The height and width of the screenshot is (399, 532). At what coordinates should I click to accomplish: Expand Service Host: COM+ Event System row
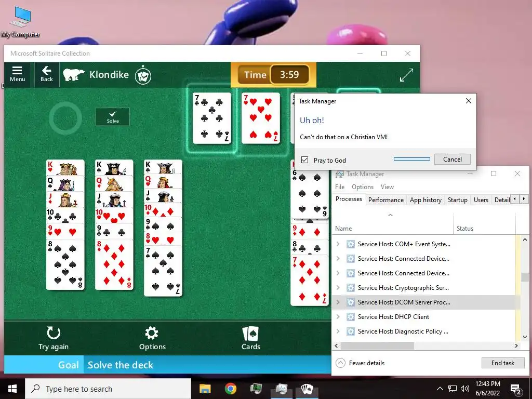[338, 244]
